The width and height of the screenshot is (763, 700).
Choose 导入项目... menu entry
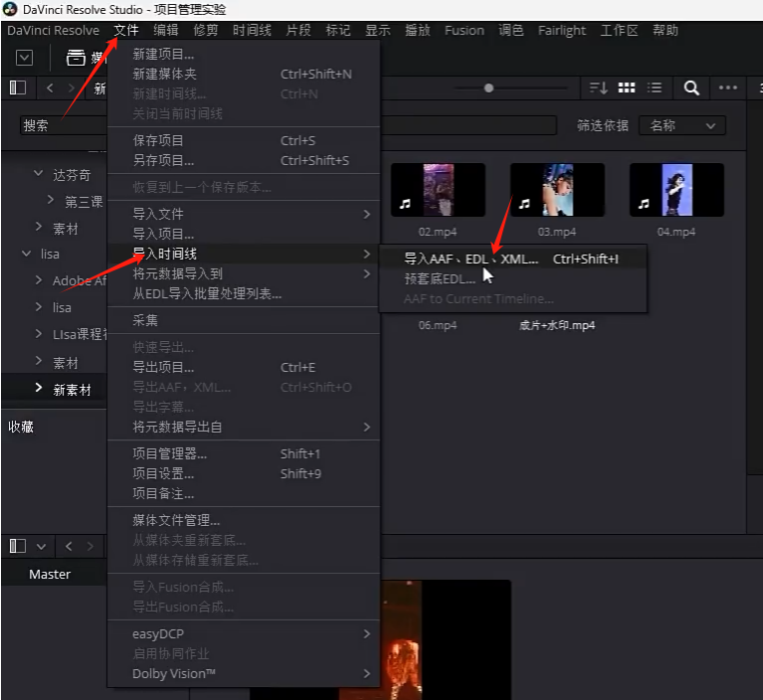[x=244, y=234]
